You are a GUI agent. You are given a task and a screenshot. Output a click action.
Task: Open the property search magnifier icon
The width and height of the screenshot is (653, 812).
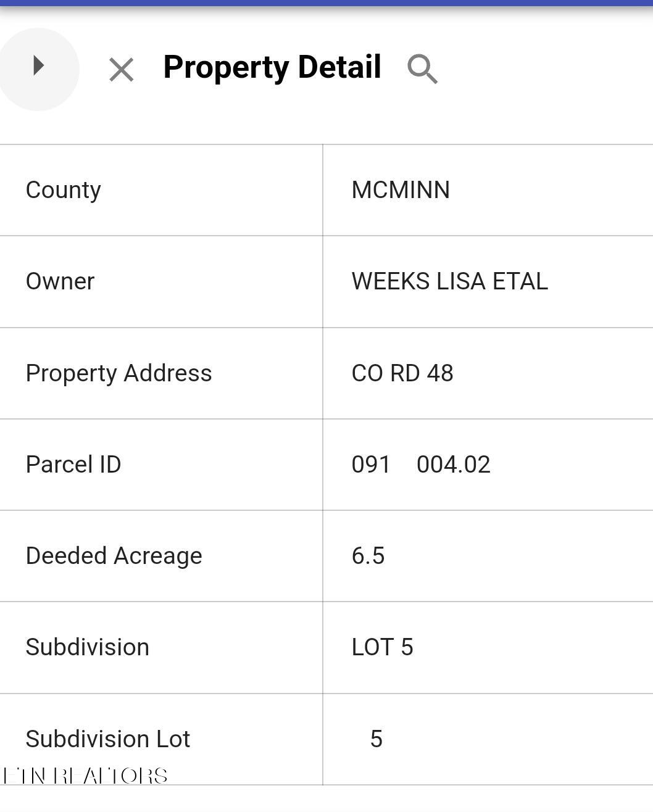[x=422, y=68]
